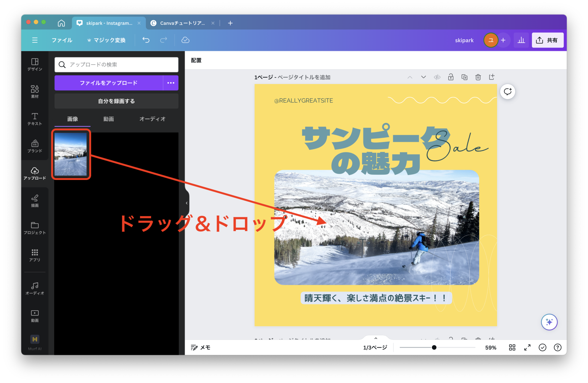This screenshot has height=383, width=588.
Task: Click the insights chart icon in top bar
Action: 521,40
